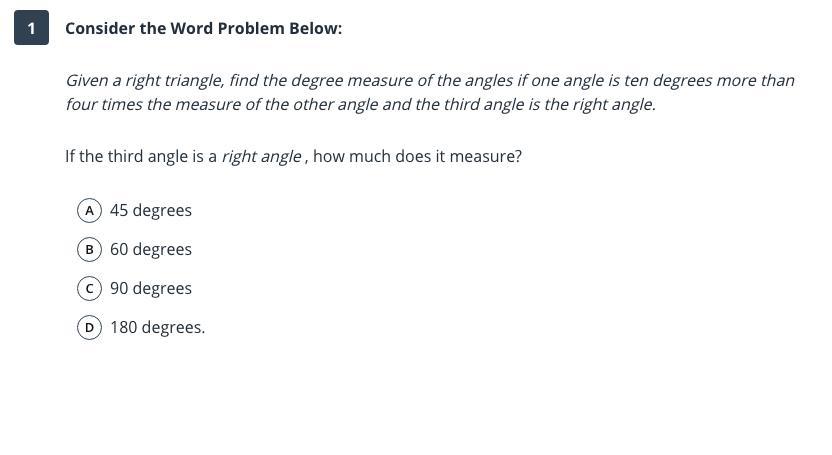
Task: Click the 'how much does it measure?' text
Action: [417, 157]
